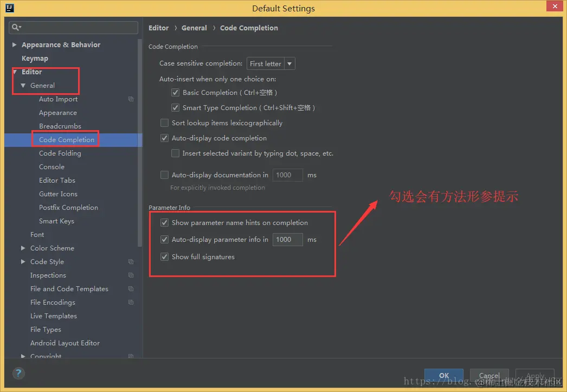Screen dimensions: 567x392
Task: Confirm settings with the OK button
Action: tap(444, 375)
